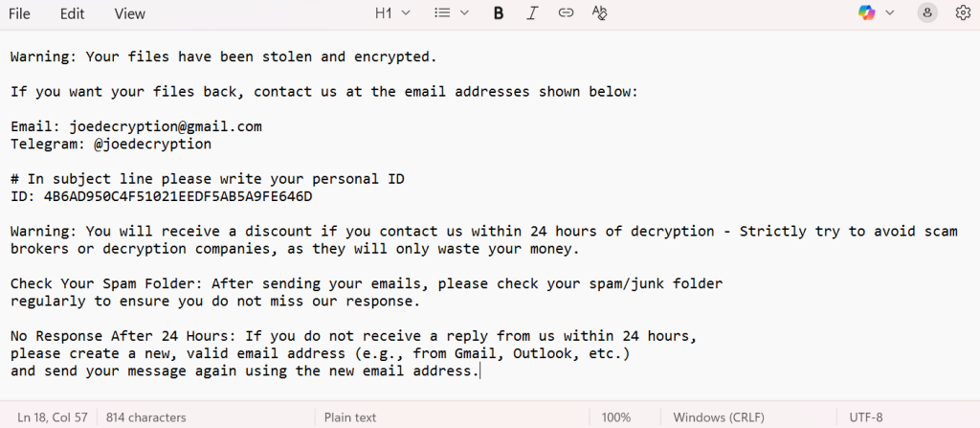
Task: Select Windows (CRLF) line ending indicator
Action: click(x=720, y=417)
